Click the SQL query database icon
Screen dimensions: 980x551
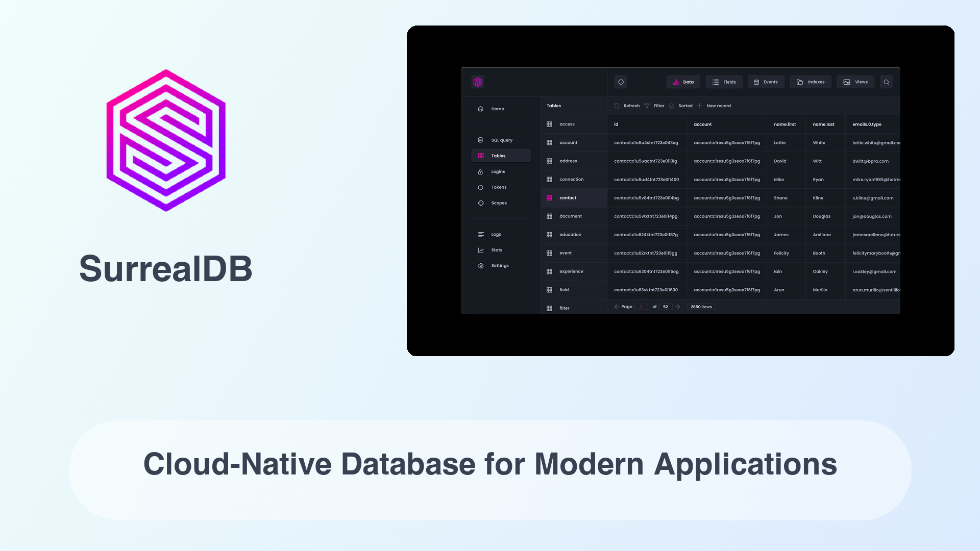[480, 140]
